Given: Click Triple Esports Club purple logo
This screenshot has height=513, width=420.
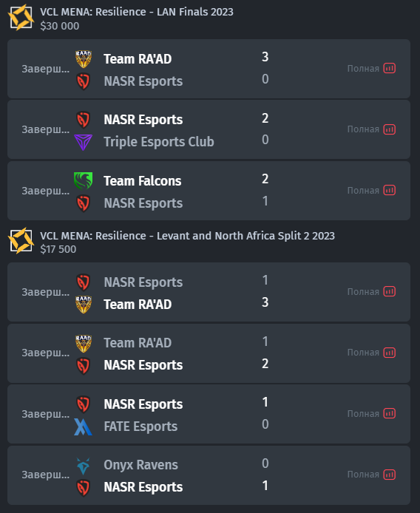Looking at the screenshot, I should (x=83, y=142).
